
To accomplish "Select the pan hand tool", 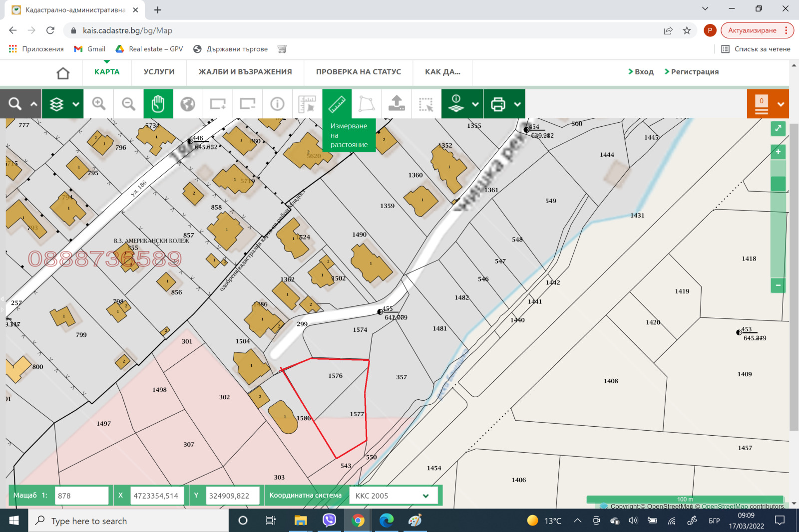I will pos(158,104).
